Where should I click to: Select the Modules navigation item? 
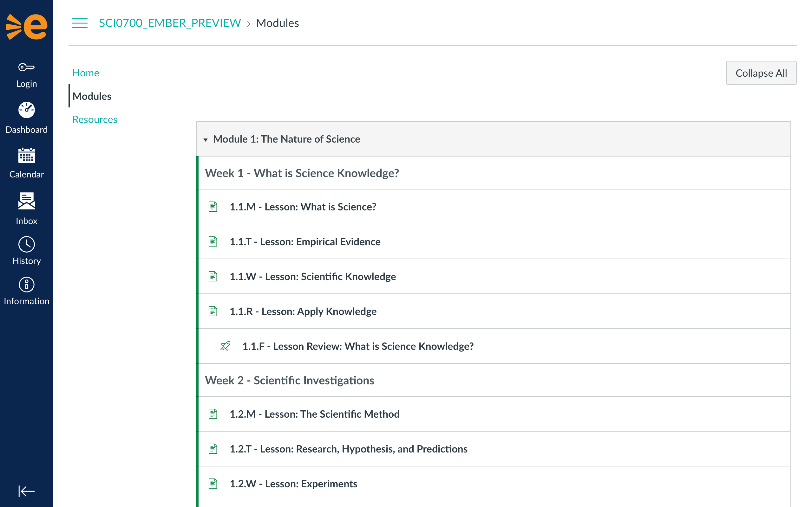tap(92, 96)
